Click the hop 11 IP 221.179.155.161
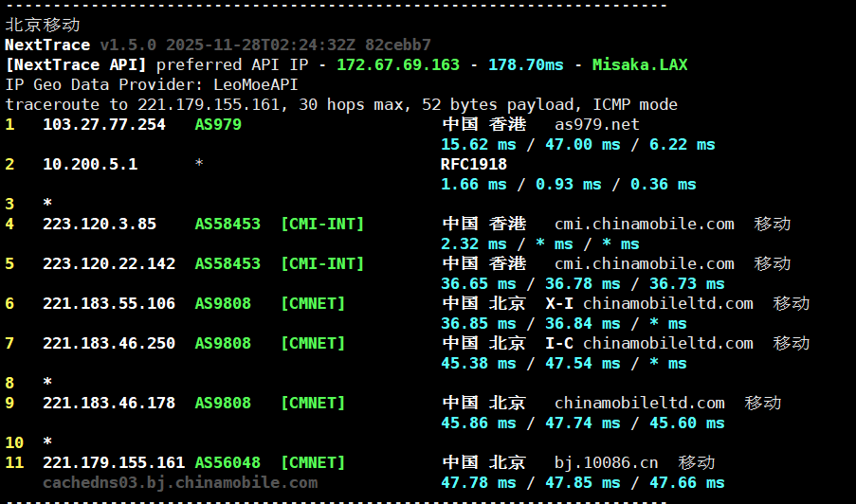The width and height of the screenshot is (856, 504). pyautogui.click(x=114, y=462)
